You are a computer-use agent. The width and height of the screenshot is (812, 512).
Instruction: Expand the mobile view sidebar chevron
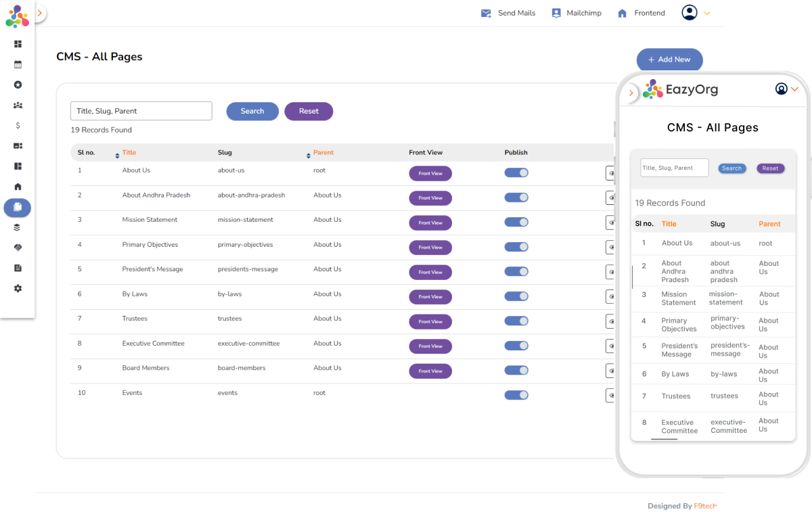pos(631,93)
